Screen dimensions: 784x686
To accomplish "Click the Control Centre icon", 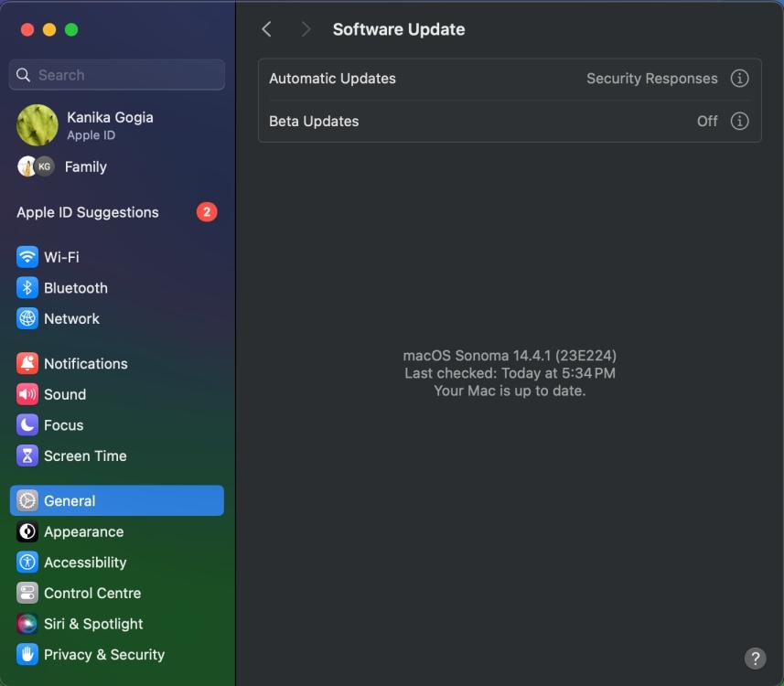I will point(27,593).
